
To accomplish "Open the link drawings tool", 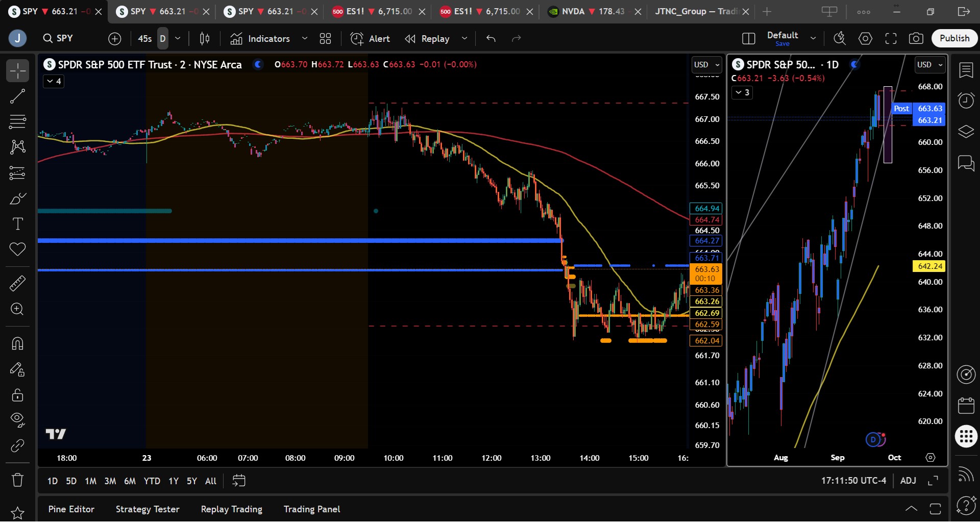I will point(17,445).
